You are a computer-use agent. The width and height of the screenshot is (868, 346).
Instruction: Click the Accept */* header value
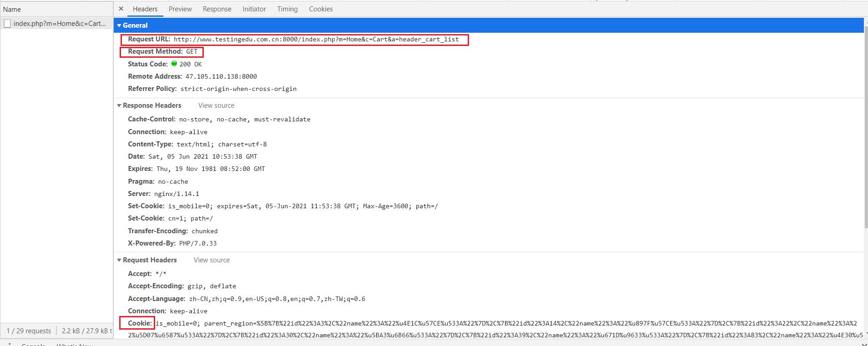tap(161, 274)
